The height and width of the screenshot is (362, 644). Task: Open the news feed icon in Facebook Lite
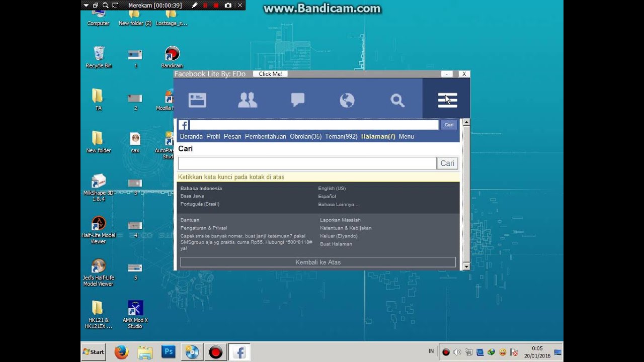[197, 100]
